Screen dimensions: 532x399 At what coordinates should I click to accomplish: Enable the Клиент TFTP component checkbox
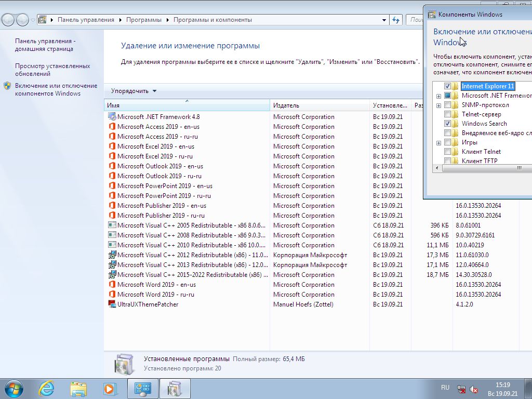pos(447,161)
